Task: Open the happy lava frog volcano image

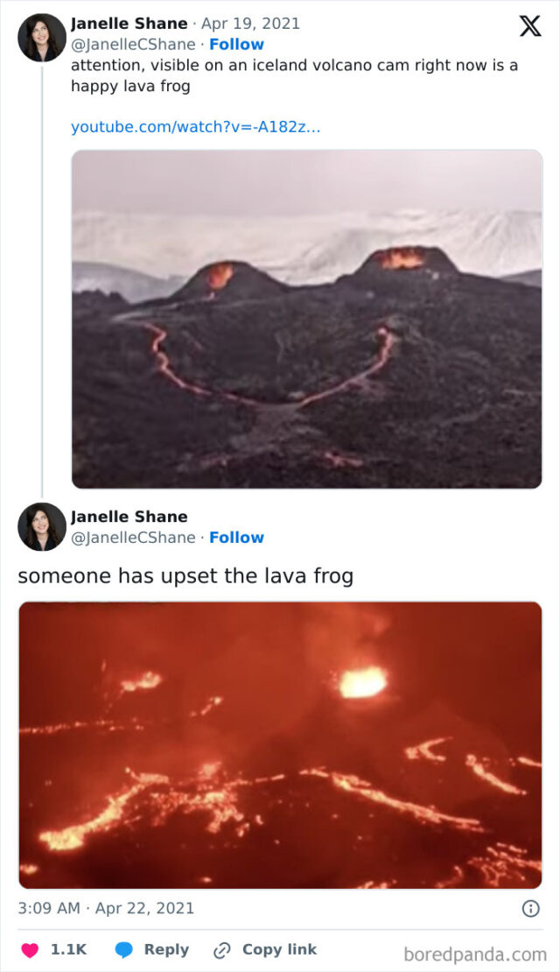Action: point(306,319)
